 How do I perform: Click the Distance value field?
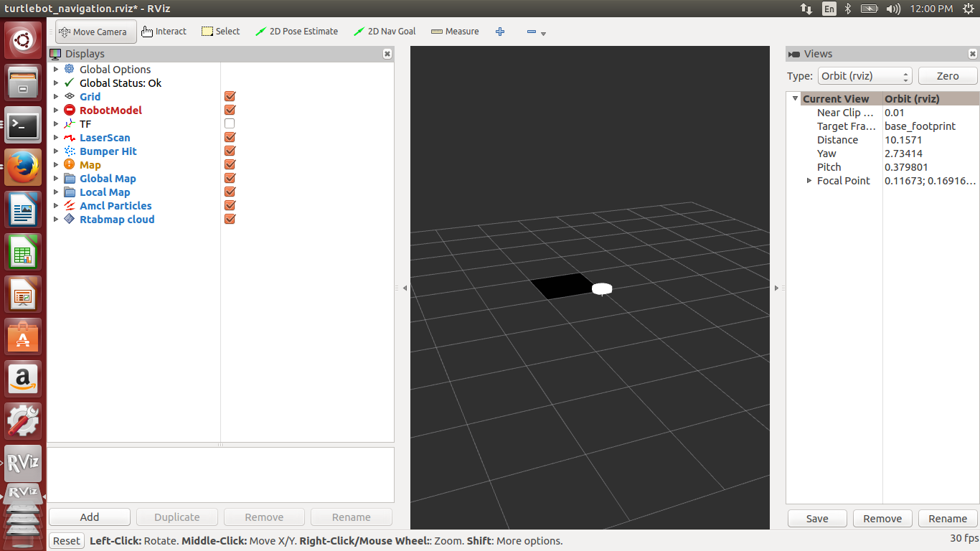[x=930, y=140]
